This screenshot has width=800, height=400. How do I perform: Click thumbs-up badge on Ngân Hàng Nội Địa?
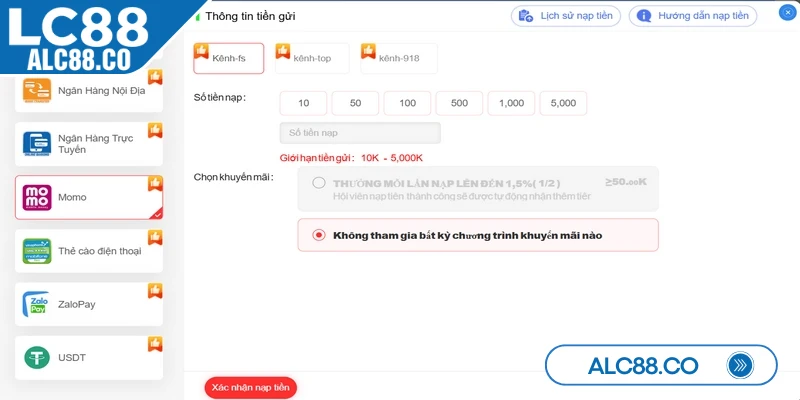click(155, 77)
